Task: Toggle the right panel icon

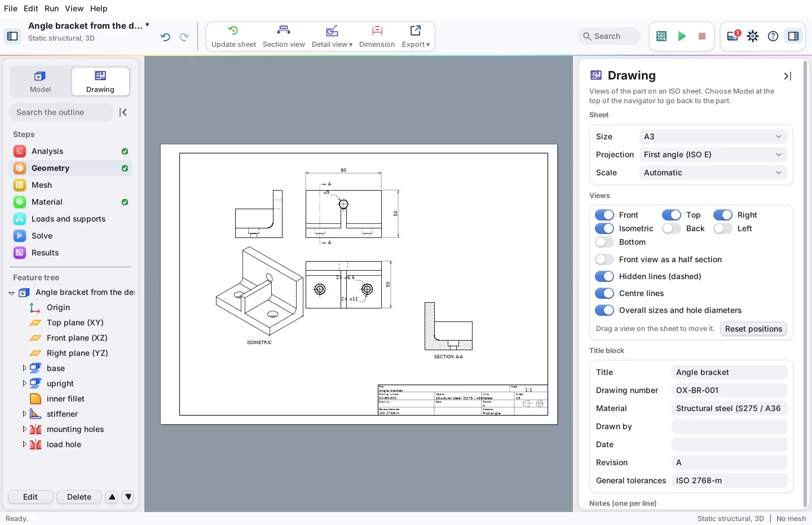Action: tap(793, 36)
